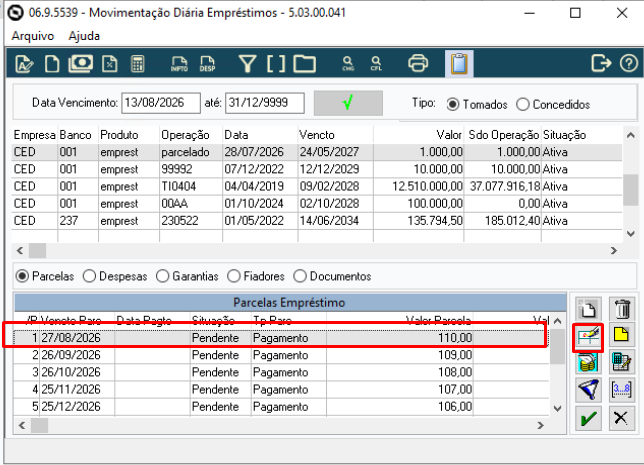Select the Fiadores radio option

tap(234, 276)
